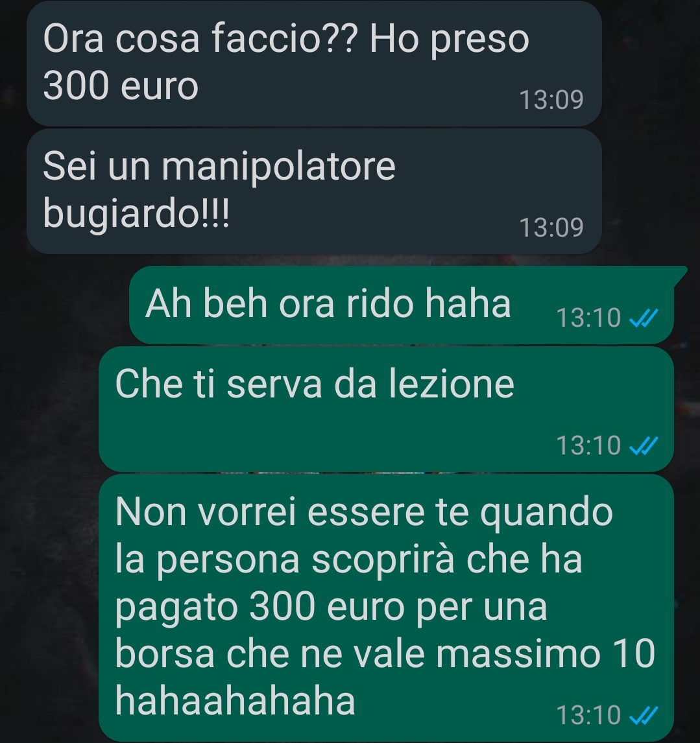Tap the "Ora cosa faccio??" message bubble

314,63
